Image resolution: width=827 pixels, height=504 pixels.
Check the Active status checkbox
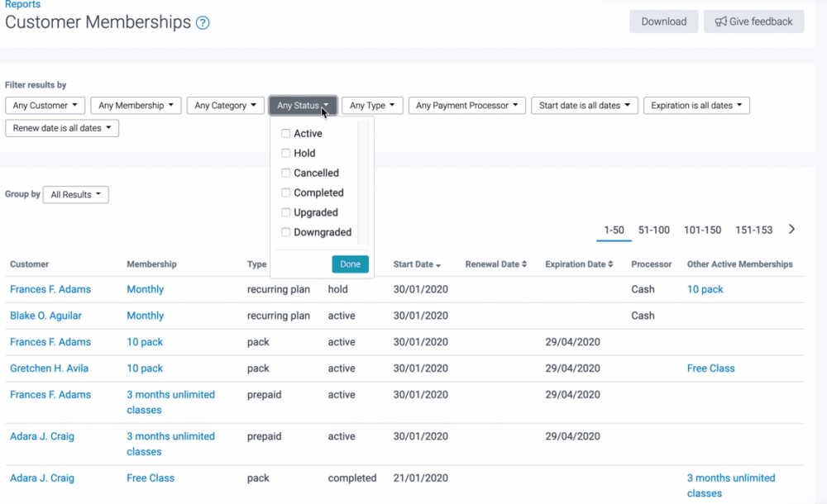click(x=286, y=133)
